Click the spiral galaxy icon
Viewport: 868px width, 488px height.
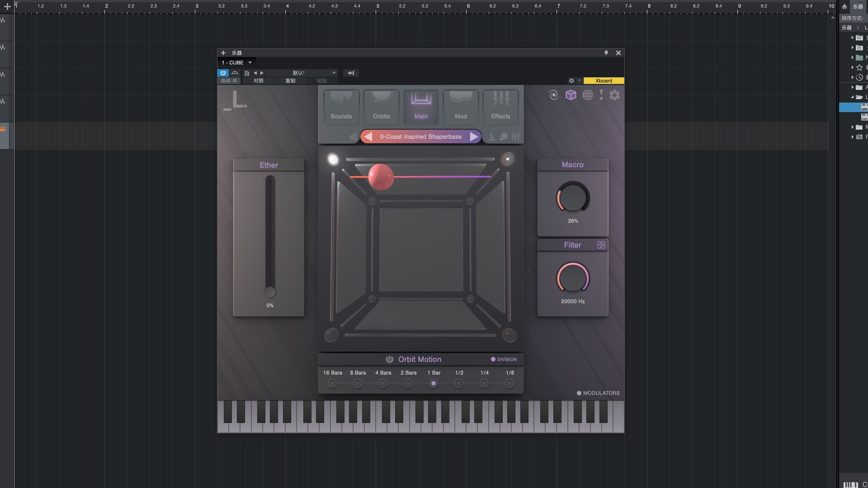554,95
